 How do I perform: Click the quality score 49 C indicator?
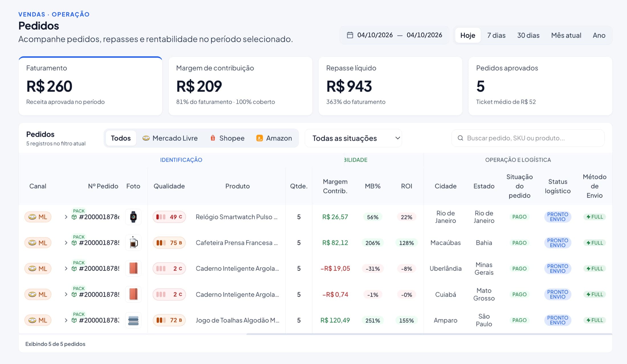point(169,217)
